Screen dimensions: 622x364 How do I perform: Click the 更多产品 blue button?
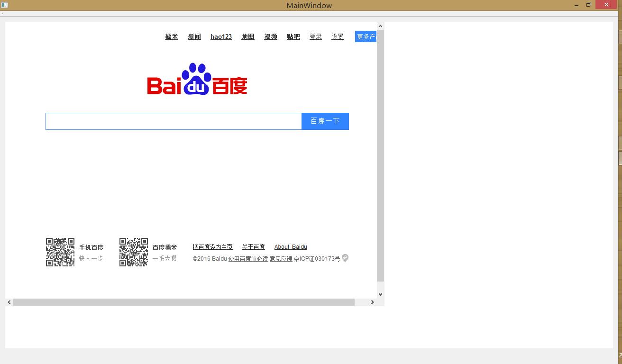366,36
